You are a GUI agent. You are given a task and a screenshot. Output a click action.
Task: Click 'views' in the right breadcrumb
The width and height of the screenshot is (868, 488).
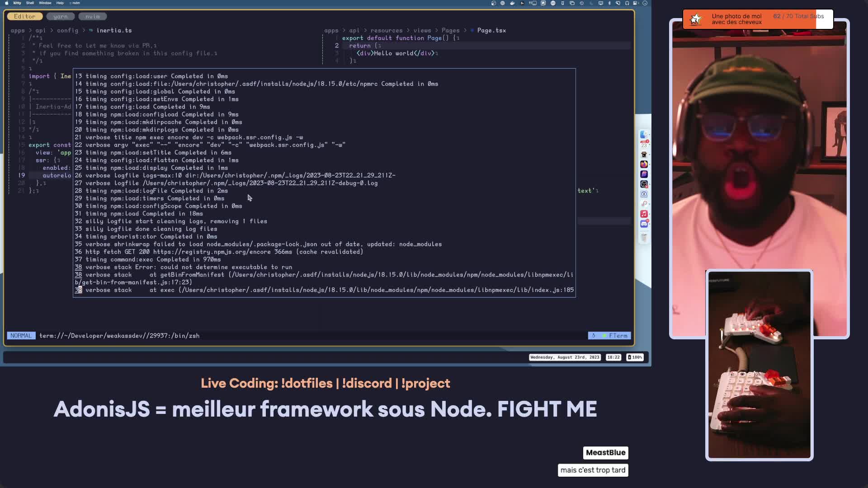click(422, 30)
